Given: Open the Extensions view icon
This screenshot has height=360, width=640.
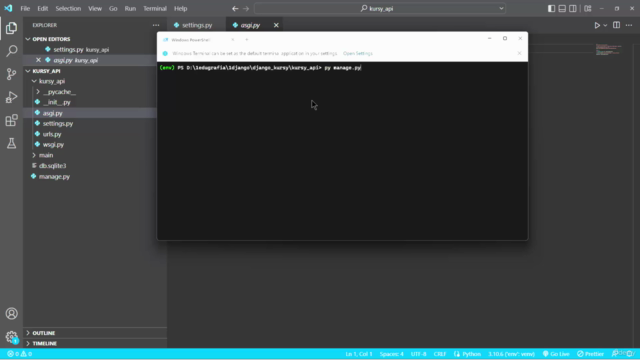Looking at the screenshot, I should pos(11,120).
